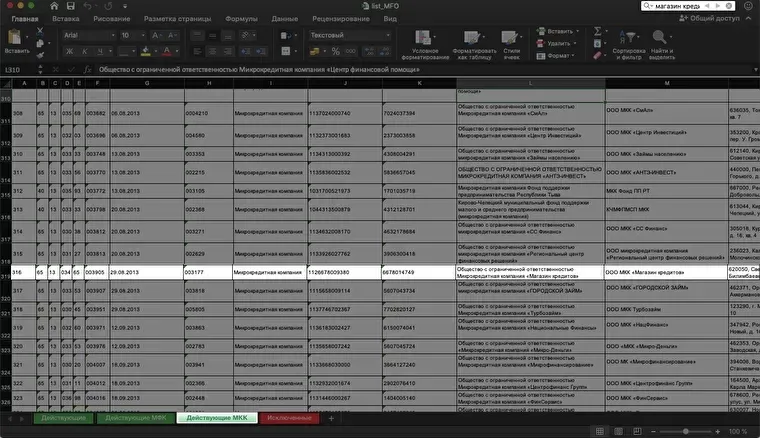Click the Формат cells button

pyautogui.click(x=555, y=56)
